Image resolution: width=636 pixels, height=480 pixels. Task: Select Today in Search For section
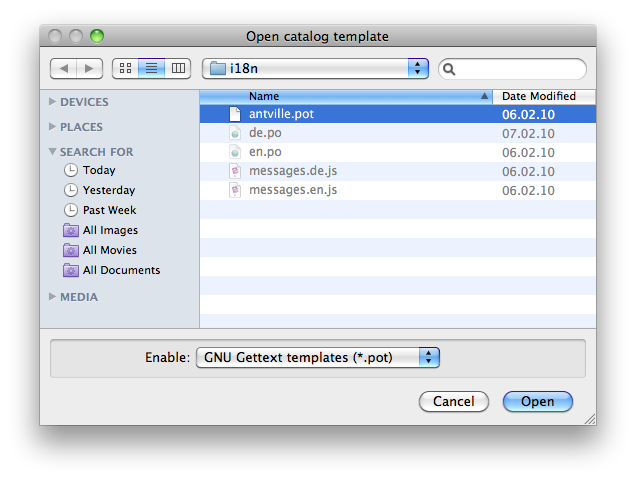99,170
